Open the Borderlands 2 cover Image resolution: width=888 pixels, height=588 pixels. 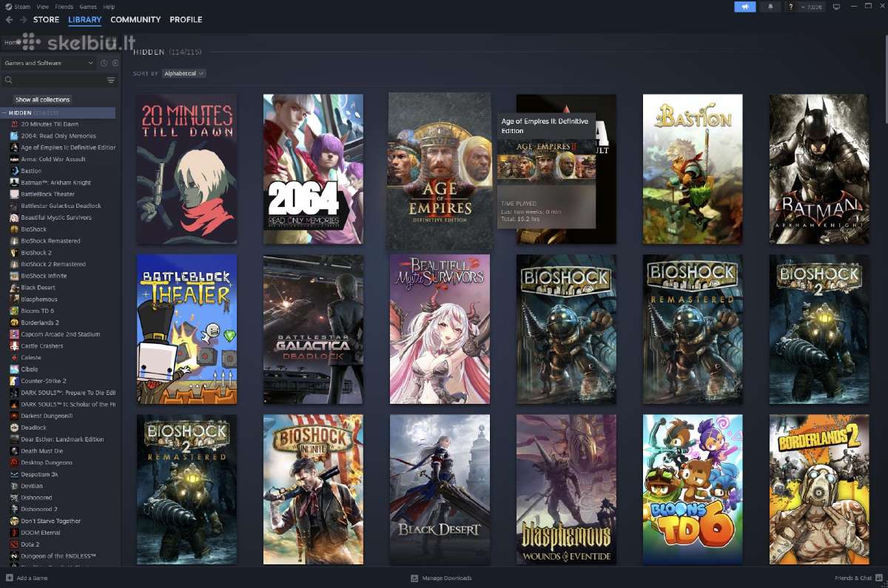[819, 490]
